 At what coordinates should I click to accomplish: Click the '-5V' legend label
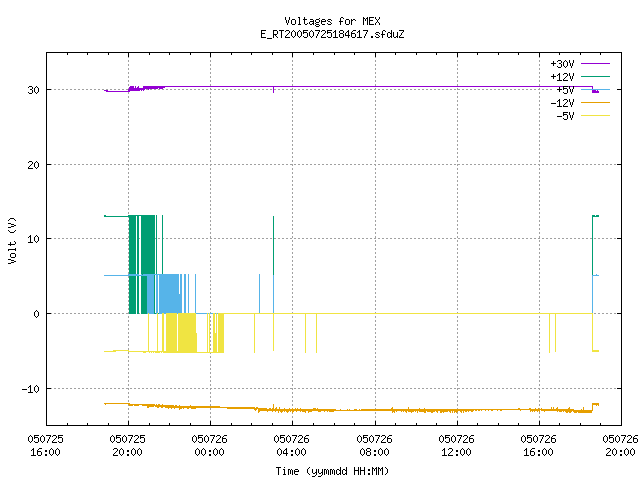click(565, 116)
